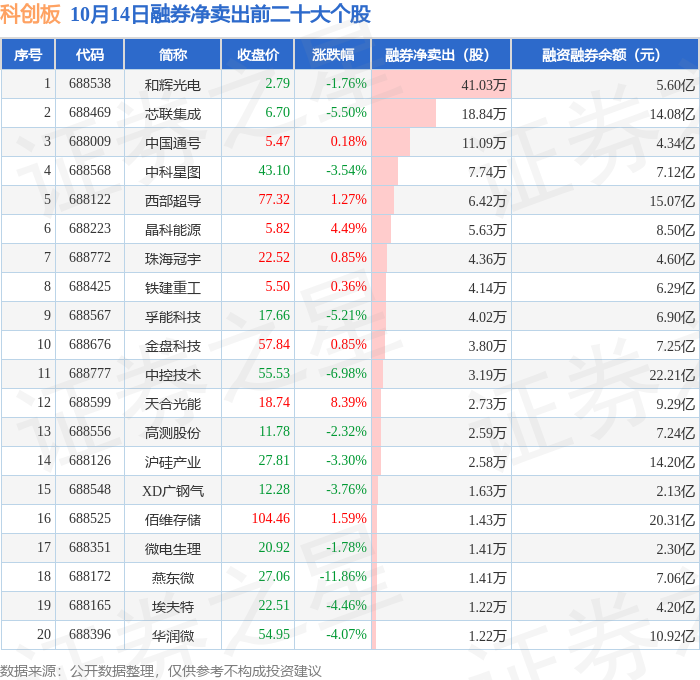Click closing price 54.95
Image resolution: width=700 pixels, height=680 pixels.
pos(274,635)
